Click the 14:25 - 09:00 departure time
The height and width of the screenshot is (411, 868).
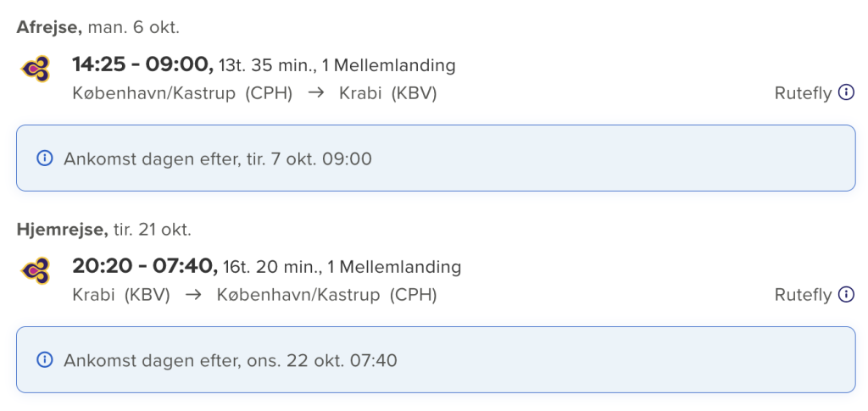point(142,64)
